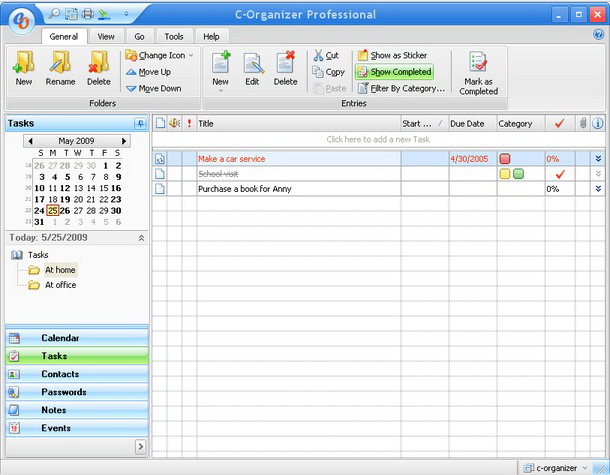Toggle Show Completed tasks
This screenshot has height=475, width=610.
point(394,72)
